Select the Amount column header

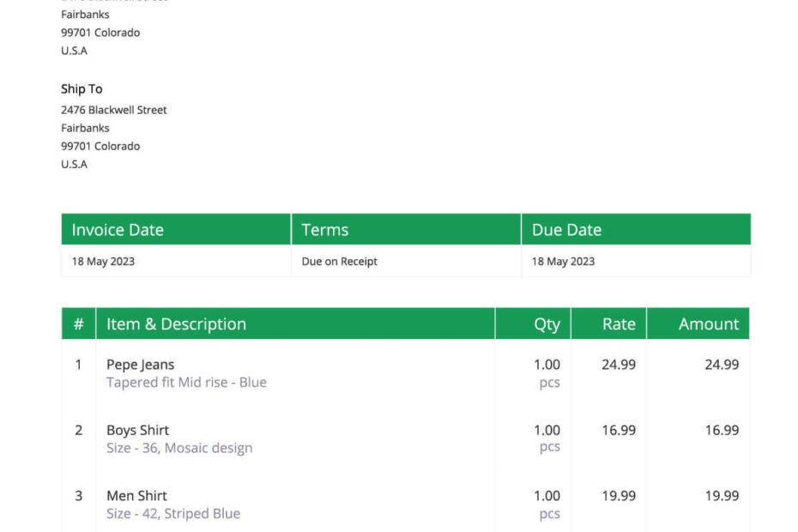coord(709,323)
